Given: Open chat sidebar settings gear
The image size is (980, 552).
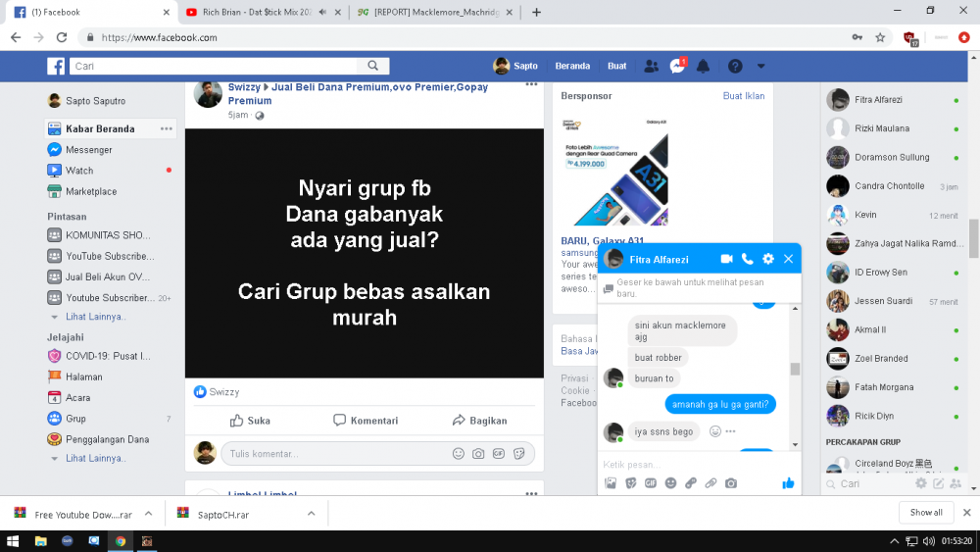Looking at the screenshot, I should click(x=920, y=483).
